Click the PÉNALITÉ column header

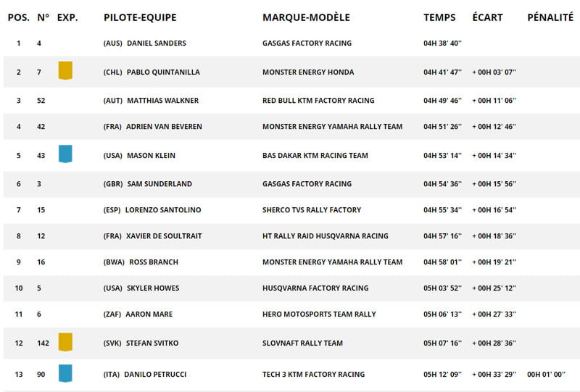coord(550,17)
